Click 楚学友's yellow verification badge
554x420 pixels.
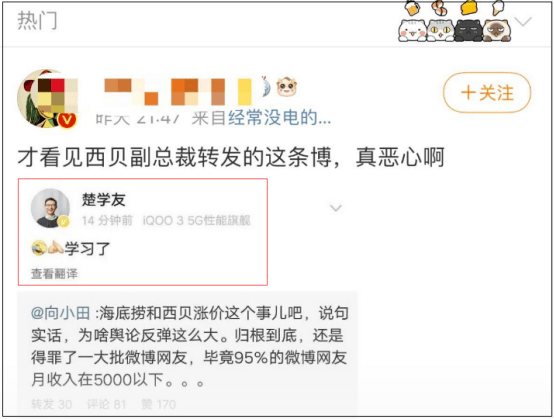[64, 221]
